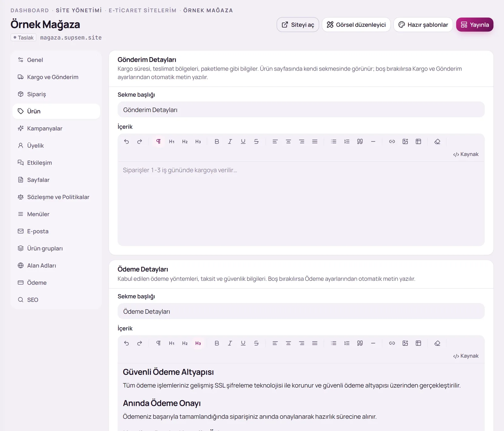Navigate to Sözleşme ve Politikalar
504x431 pixels.
(56, 197)
